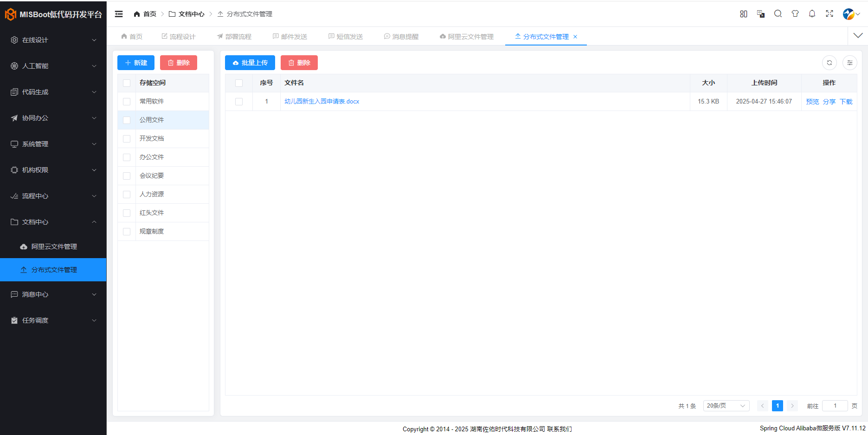Check the 人力资源 checkbox
This screenshot has height=435, width=868.
(127, 195)
